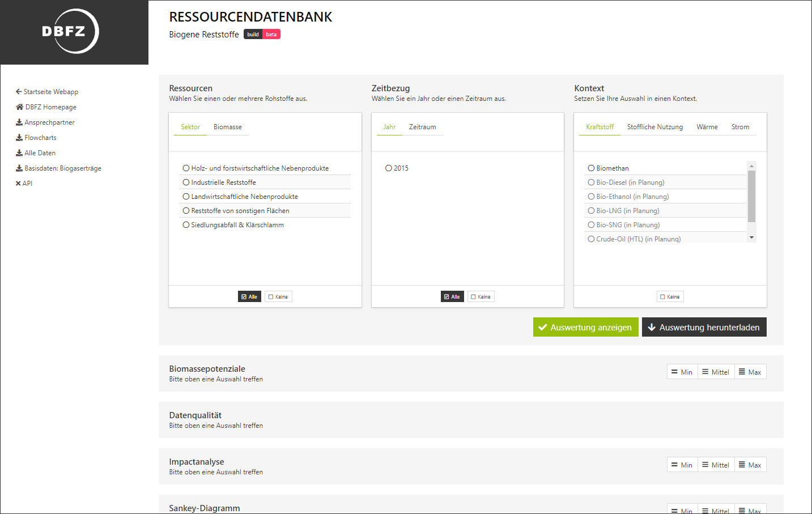Click the Kontext list scrollbar thumb
812x514 pixels.
pos(752,196)
